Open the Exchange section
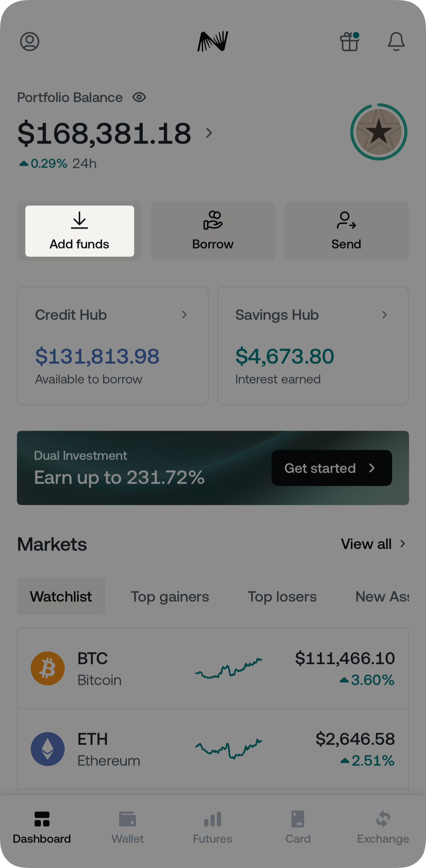426x868 pixels. [x=383, y=827]
